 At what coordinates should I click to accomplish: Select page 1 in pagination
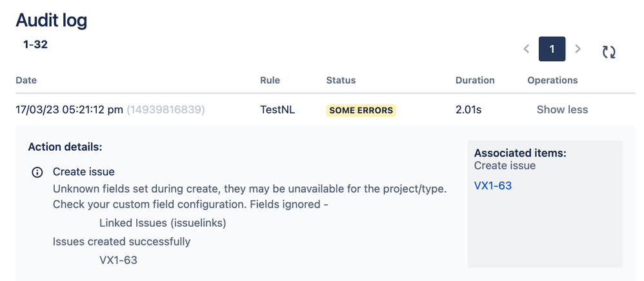(552, 49)
